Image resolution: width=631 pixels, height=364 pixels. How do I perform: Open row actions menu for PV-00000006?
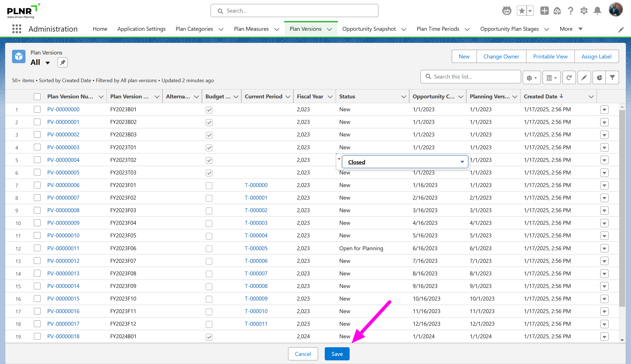[604, 185]
